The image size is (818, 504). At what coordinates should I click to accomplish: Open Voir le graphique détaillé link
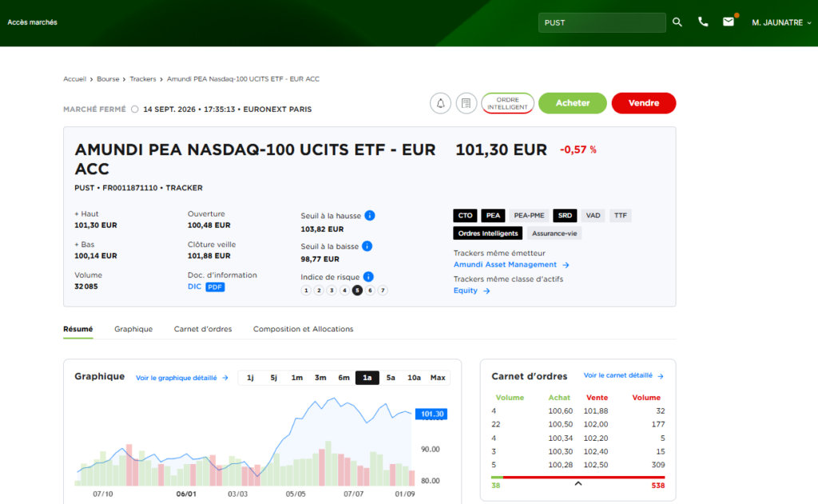pos(177,378)
